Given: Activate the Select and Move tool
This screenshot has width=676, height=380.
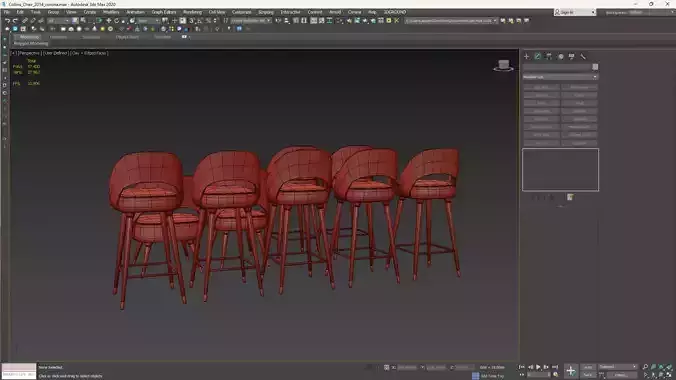Looking at the screenshot, I should click(x=108, y=20).
